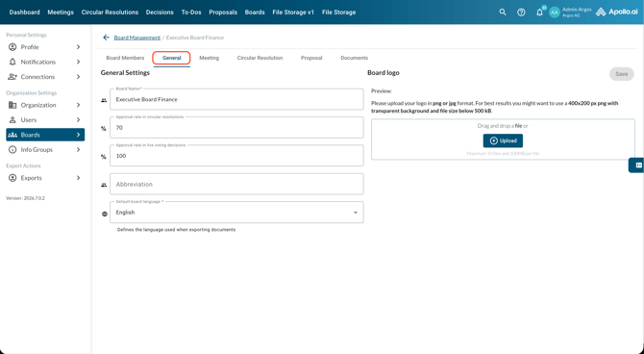Click the Apollo.ai logo
Screen dimensions: 644x354
click(x=616, y=12)
